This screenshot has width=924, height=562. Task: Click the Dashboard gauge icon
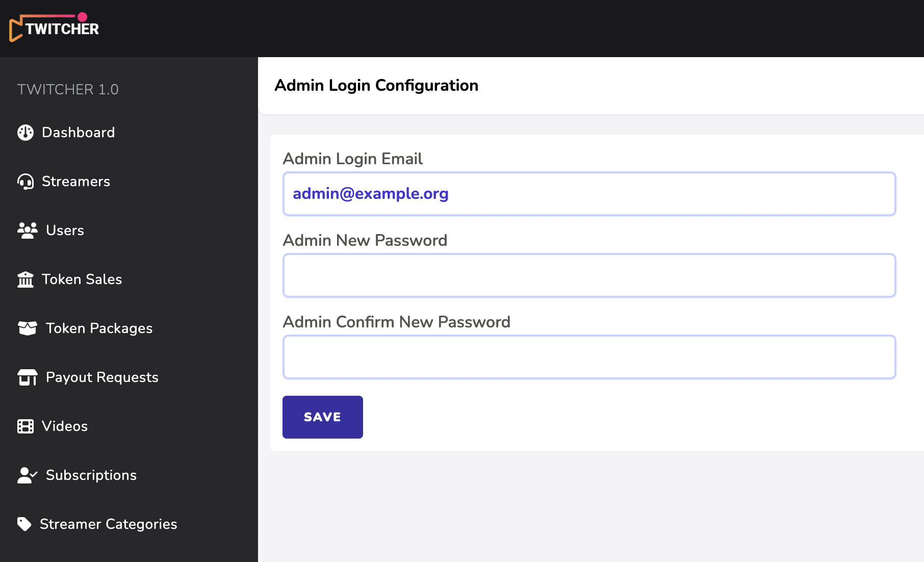click(x=25, y=133)
